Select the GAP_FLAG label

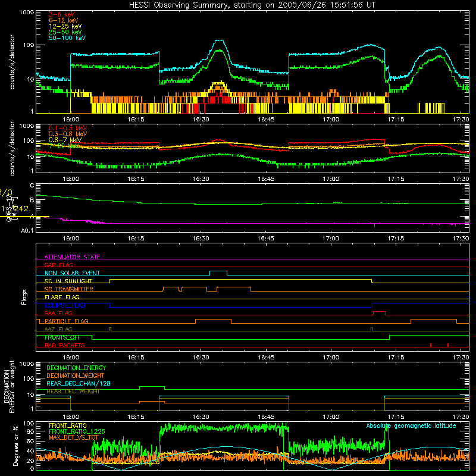(58, 265)
